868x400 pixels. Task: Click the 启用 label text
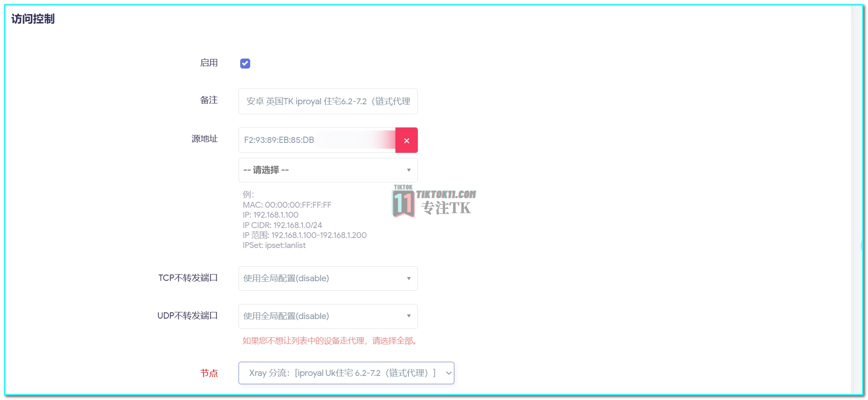[x=209, y=63]
